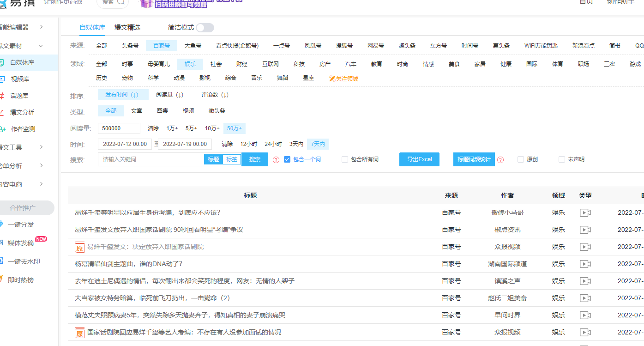Click the search magnifier in top bar
Image resolution: width=644 pixels, height=346 pixels.
pos(121,2)
